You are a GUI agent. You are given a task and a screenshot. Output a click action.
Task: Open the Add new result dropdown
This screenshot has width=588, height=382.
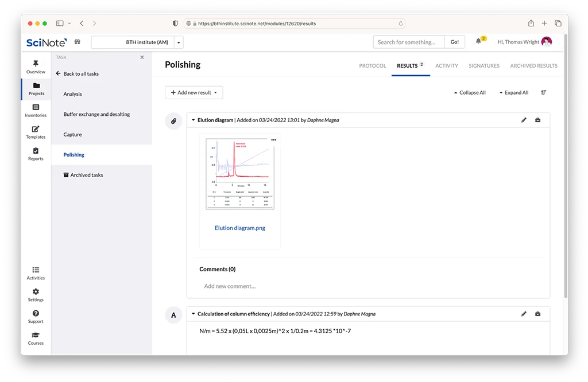pyautogui.click(x=194, y=92)
